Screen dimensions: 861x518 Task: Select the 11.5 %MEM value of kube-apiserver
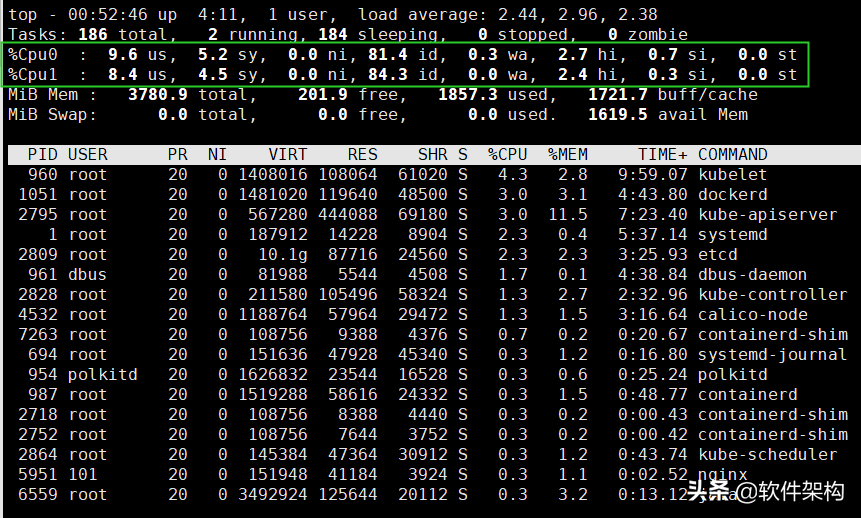click(567, 214)
